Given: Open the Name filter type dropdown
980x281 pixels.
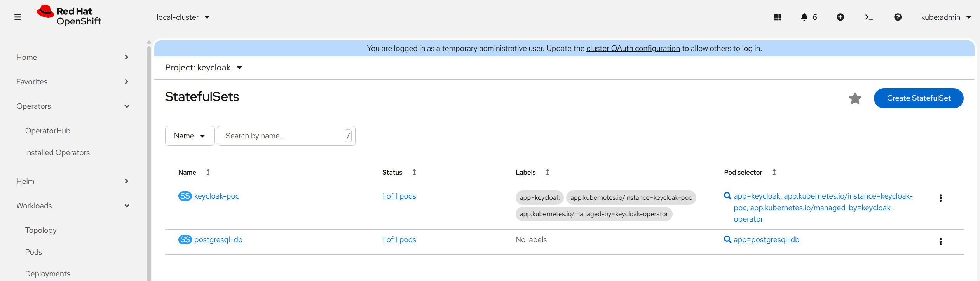Looking at the screenshot, I should (x=190, y=136).
